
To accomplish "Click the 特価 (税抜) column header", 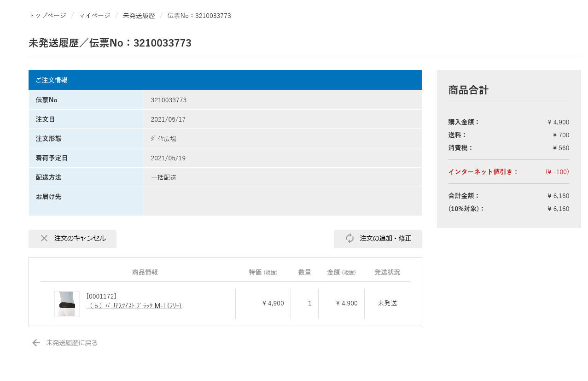I will (x=263, y=272).
